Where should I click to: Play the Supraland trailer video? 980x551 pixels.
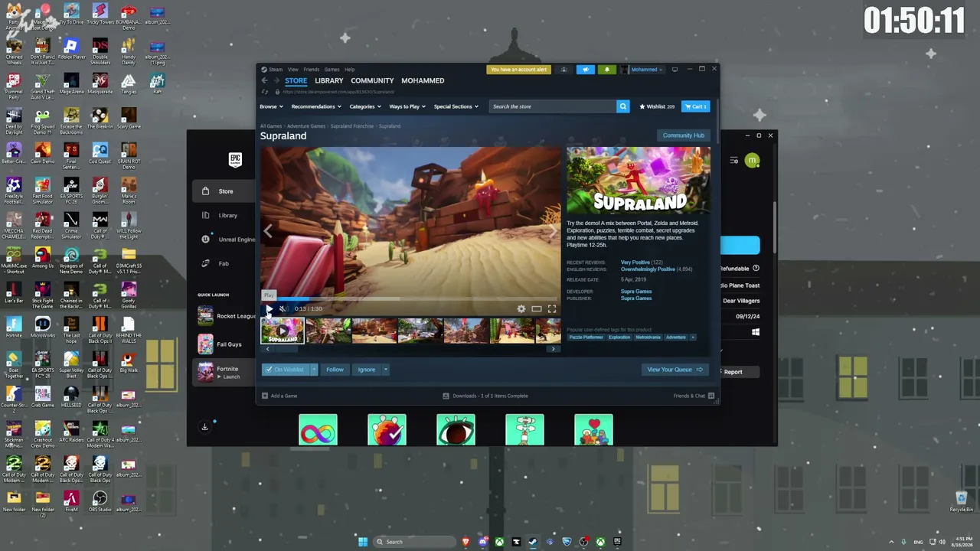[269, 308]
